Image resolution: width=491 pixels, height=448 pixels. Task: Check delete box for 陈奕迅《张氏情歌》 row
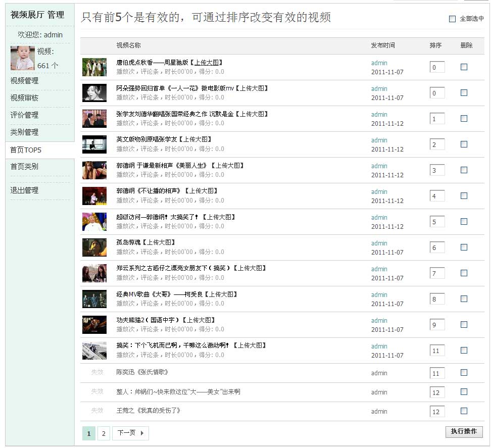pyautogui.click(x=464, y=373)
